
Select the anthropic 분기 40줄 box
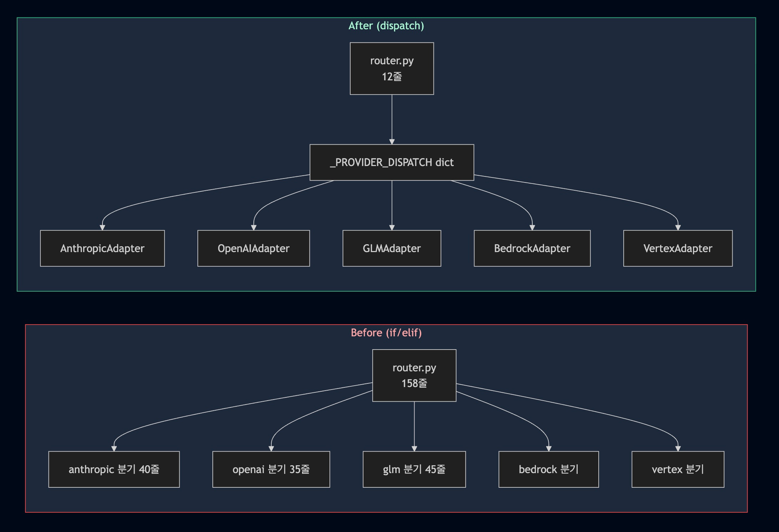coord(114,469)
